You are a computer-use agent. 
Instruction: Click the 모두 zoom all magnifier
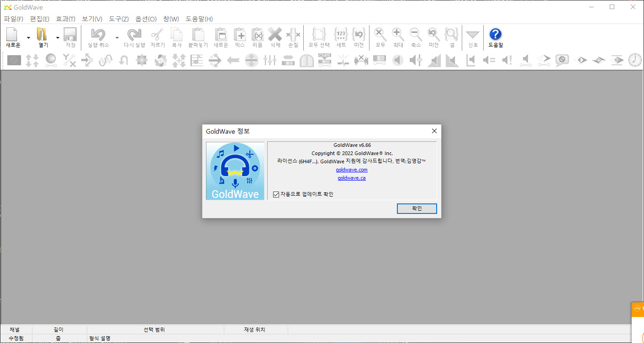(x=380, y=34)
